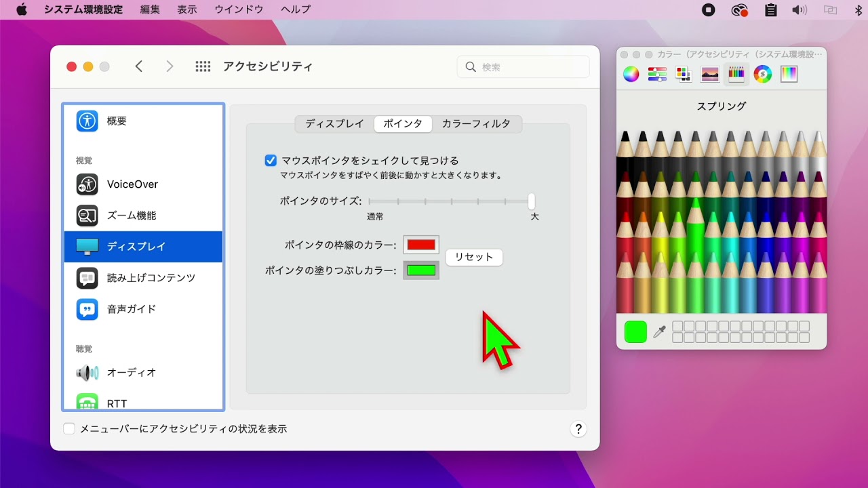Enable メニューバーにアクセシビリティの状況を表示 checkbox

click(69, 429)
